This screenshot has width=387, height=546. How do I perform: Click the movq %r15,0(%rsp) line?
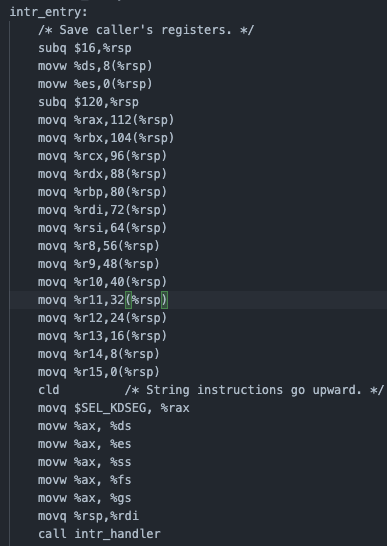tap(99, 372)
